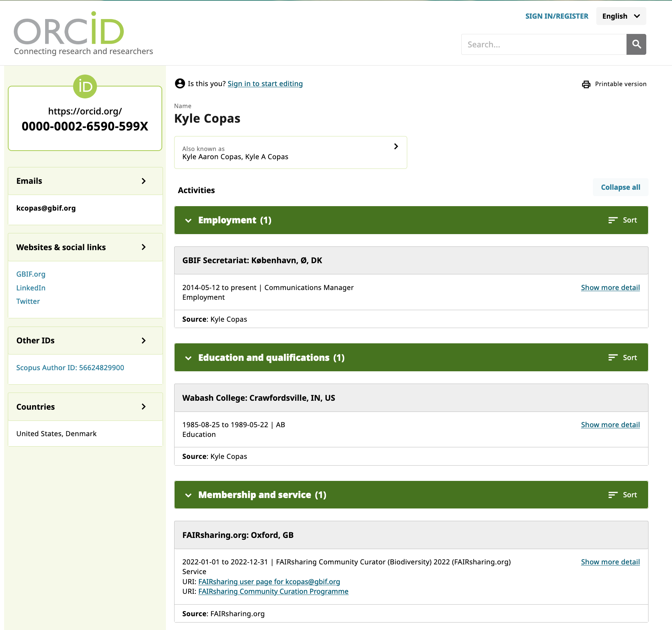
Task: Click the printer icon for printable version
Action: pos(586,84)
